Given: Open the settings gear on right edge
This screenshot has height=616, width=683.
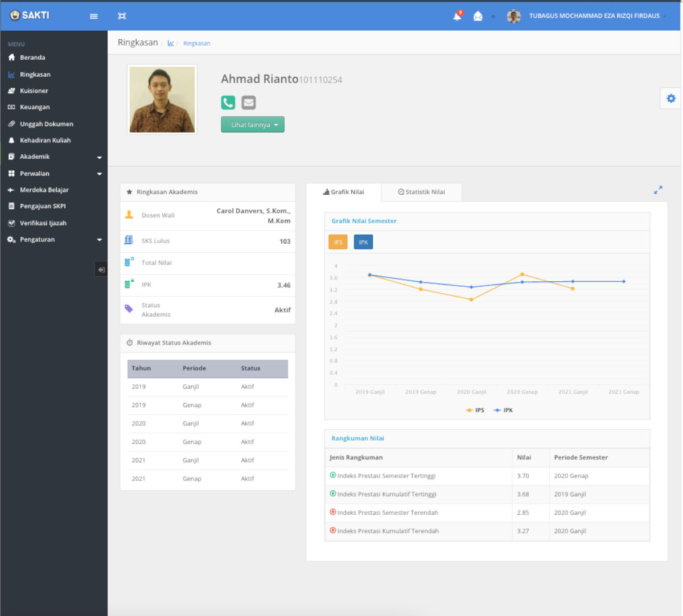Looking at the screenshot, I should (671, 98).
